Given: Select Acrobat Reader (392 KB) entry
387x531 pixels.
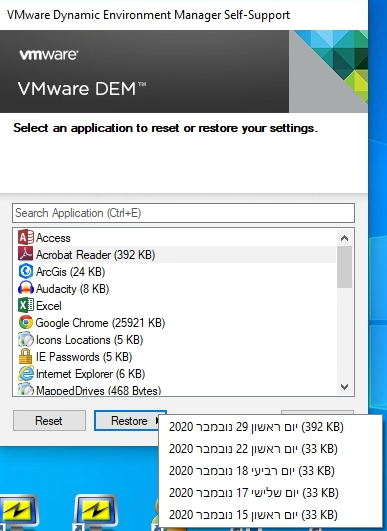Looking at the screenshot, I should coord(176,255).
